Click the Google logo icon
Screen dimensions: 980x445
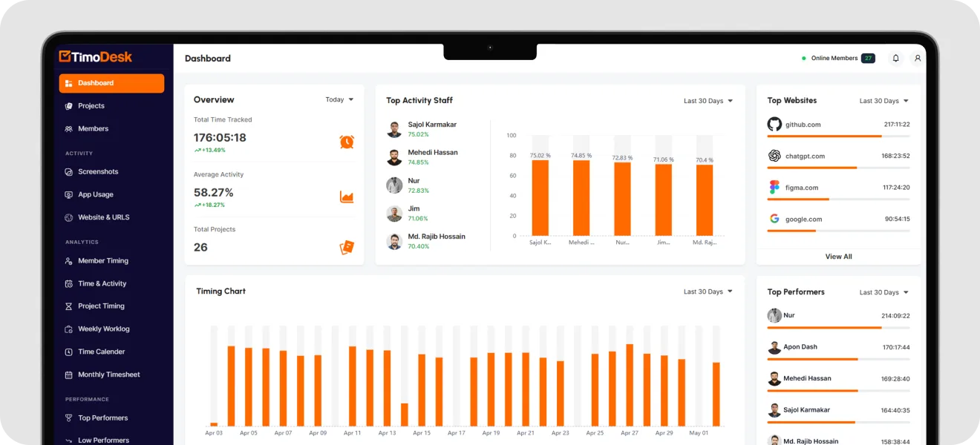coord(774,219)
